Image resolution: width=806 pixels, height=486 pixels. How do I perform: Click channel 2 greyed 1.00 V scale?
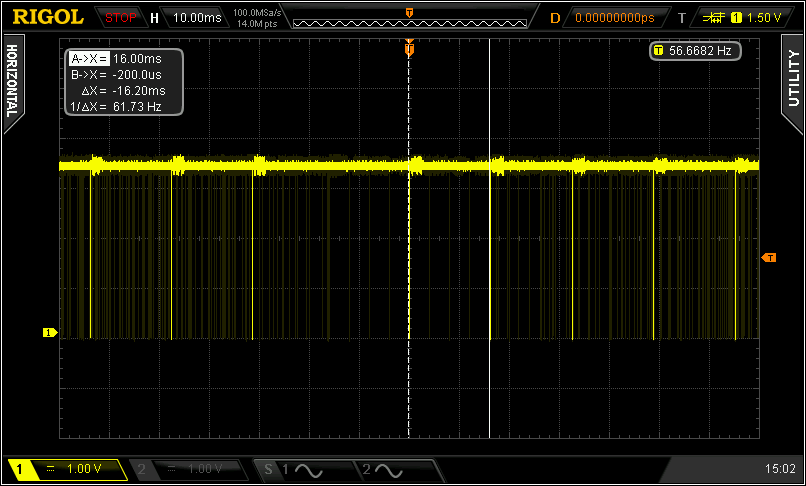tap(204, 469)
